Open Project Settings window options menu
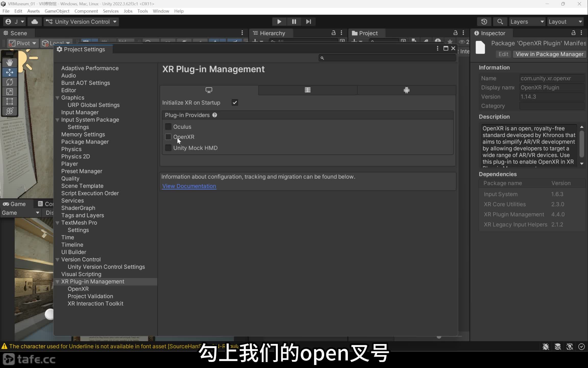 coord(437,49)
